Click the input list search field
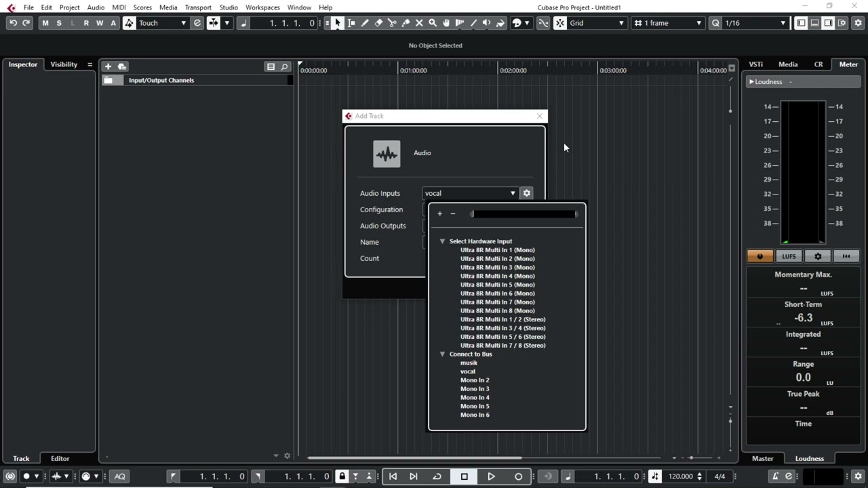 [x=524, y=214]
